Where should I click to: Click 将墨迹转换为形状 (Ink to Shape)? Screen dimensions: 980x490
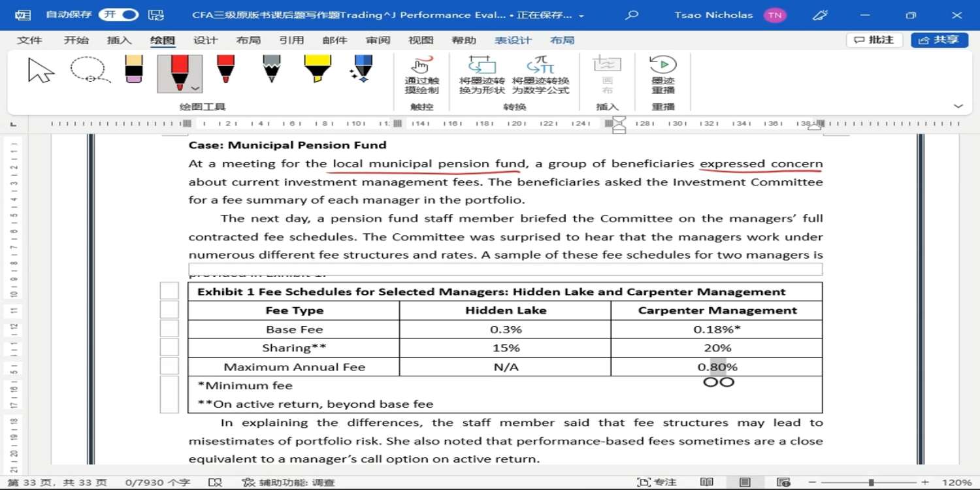pos(482,76)
